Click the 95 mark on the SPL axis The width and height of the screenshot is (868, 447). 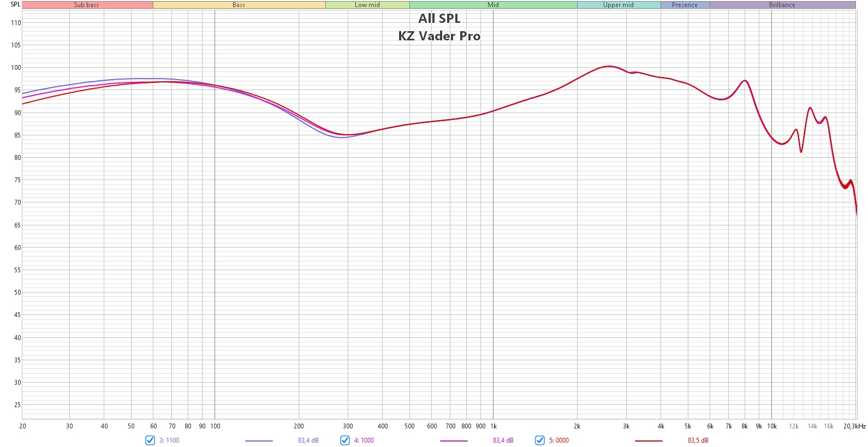[x=17, y=90]
